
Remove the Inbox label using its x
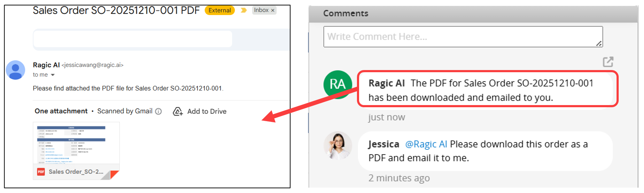(x=273, y=10)
